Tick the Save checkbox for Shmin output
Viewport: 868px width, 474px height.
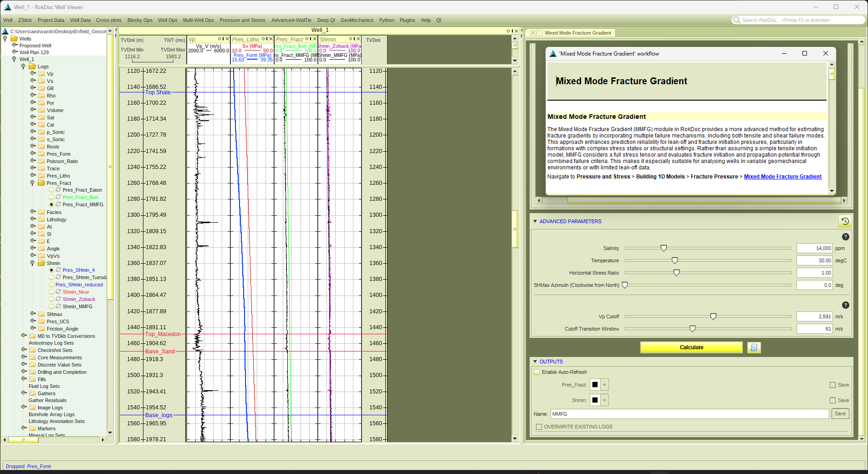pos(833,400)
